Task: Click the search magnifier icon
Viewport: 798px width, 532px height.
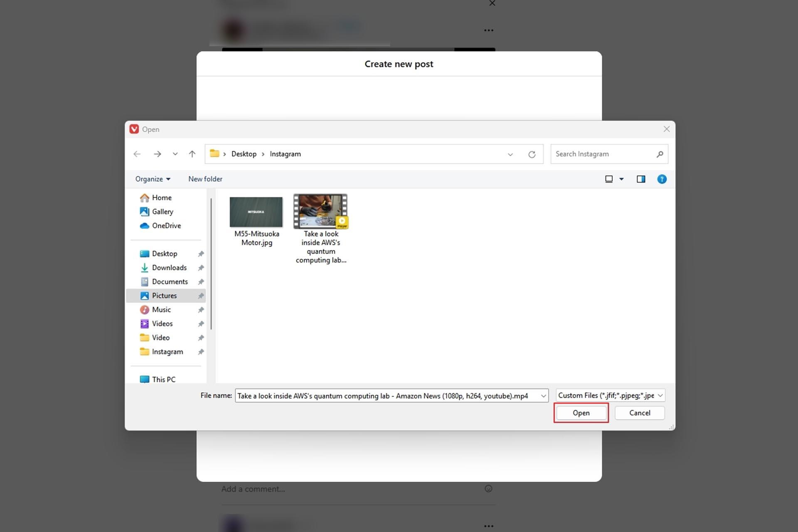Action: [x=660, y=154]
